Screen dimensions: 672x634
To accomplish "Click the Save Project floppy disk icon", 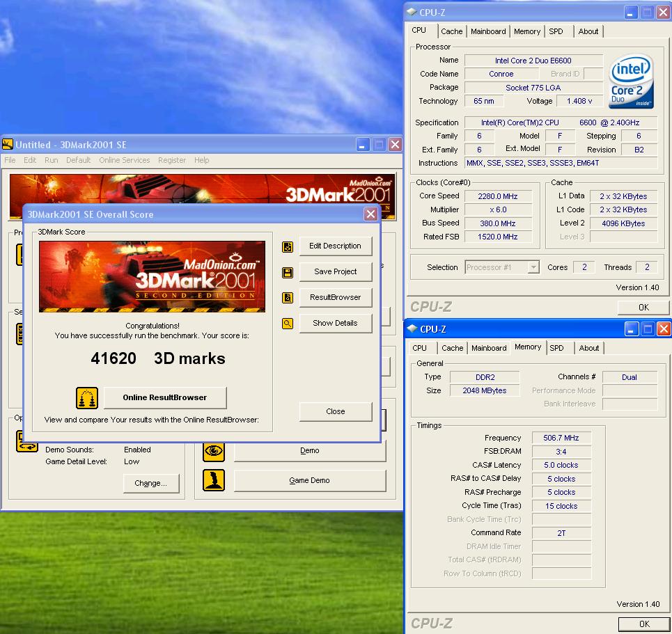I will pyautogui.click(x=288, y=272).
